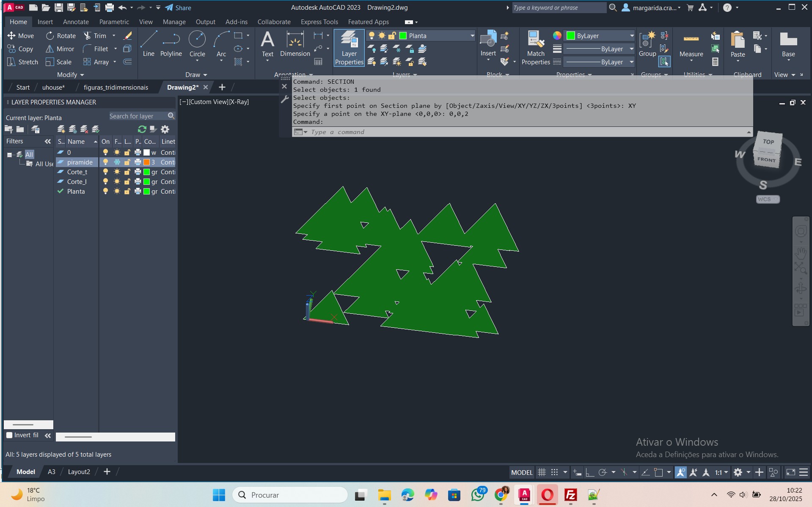Click the Dimension annotation tool
This screenshot has width=812, height=507.
click(x=295, y=44)
